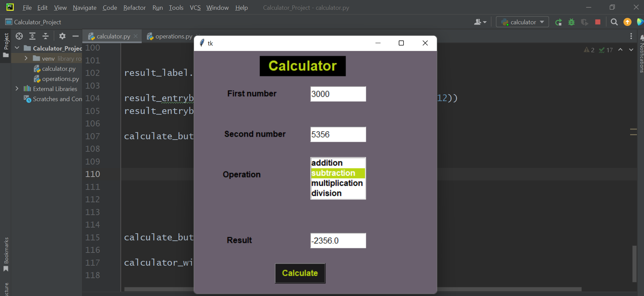The height and width of the screenshot is (296, 644).
Task: Open the Tools menu
Action: coord(176,7)
